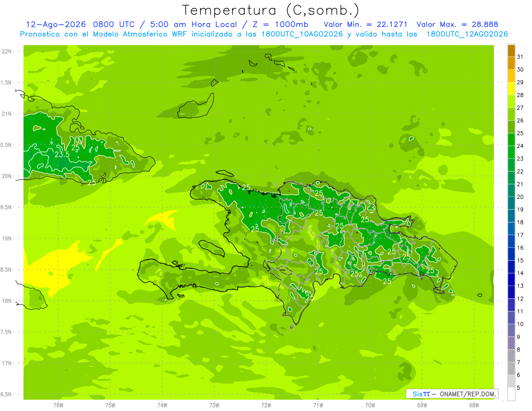The height and width of the screenshot is (411, 532).
Task: Click the "70W" longitude label
Action: click(x=370, y=405)
